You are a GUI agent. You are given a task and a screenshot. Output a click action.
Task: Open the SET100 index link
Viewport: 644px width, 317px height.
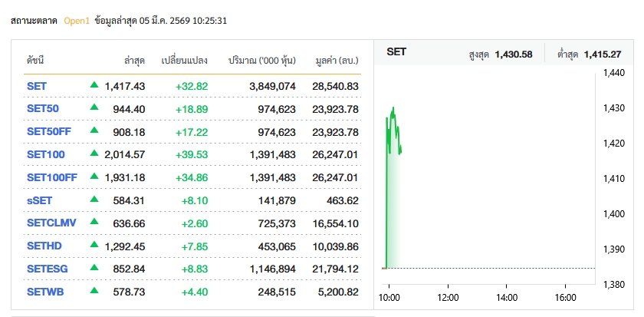click(x=45, y=155)
